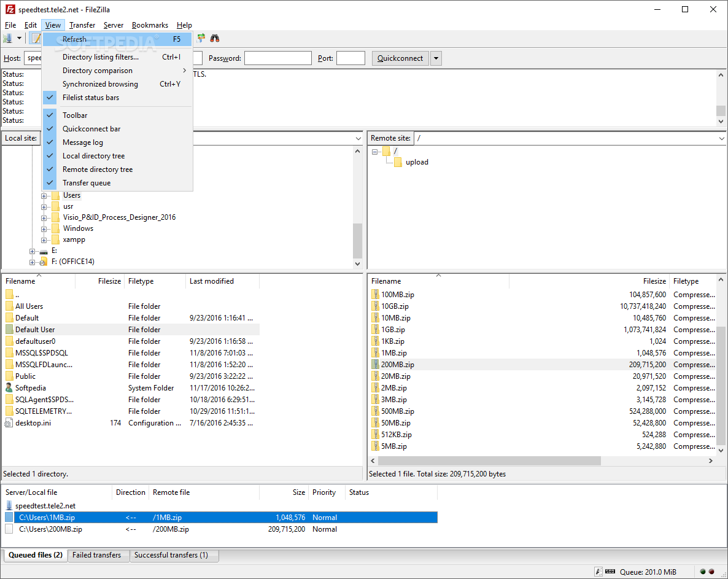728x579 pixels.
Task: Select the queued C:\Users\200MB.zip row
Action: (221, 529)
